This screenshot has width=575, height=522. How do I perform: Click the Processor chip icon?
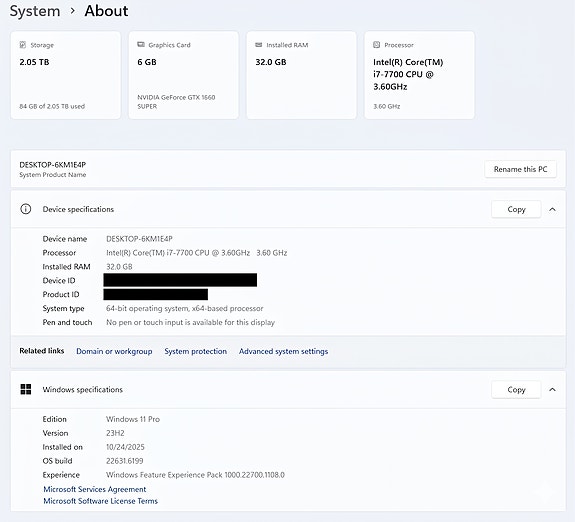click(376, 45)
